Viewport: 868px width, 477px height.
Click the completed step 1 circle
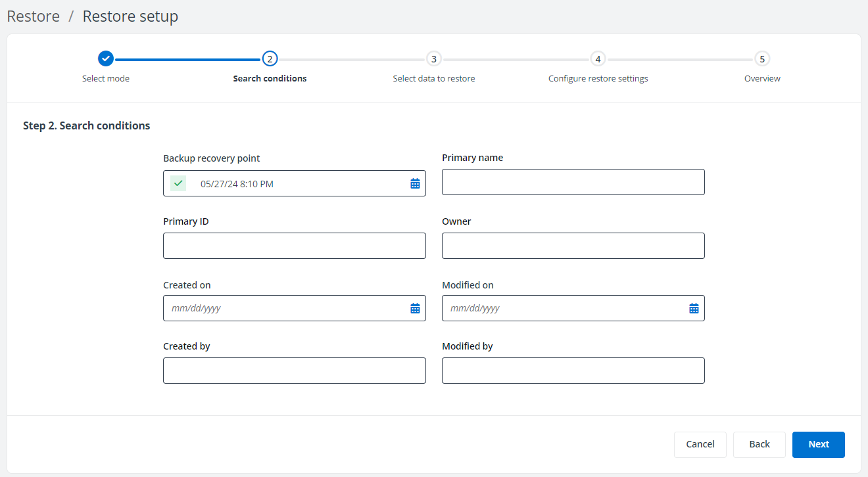click(106, 58)
